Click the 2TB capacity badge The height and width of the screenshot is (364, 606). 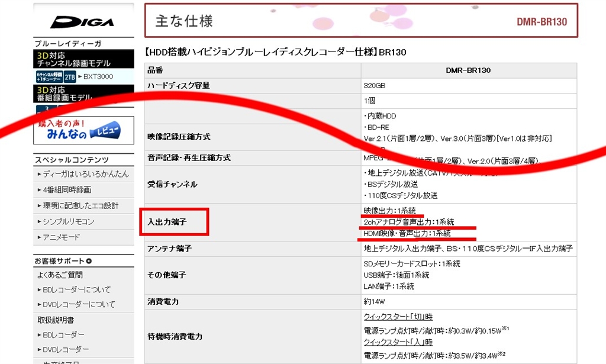(70, 77)
